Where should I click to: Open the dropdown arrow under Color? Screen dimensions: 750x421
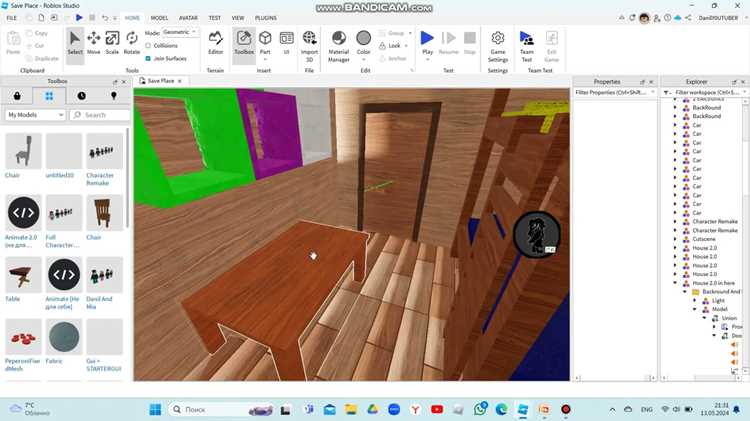pos(364,60)
